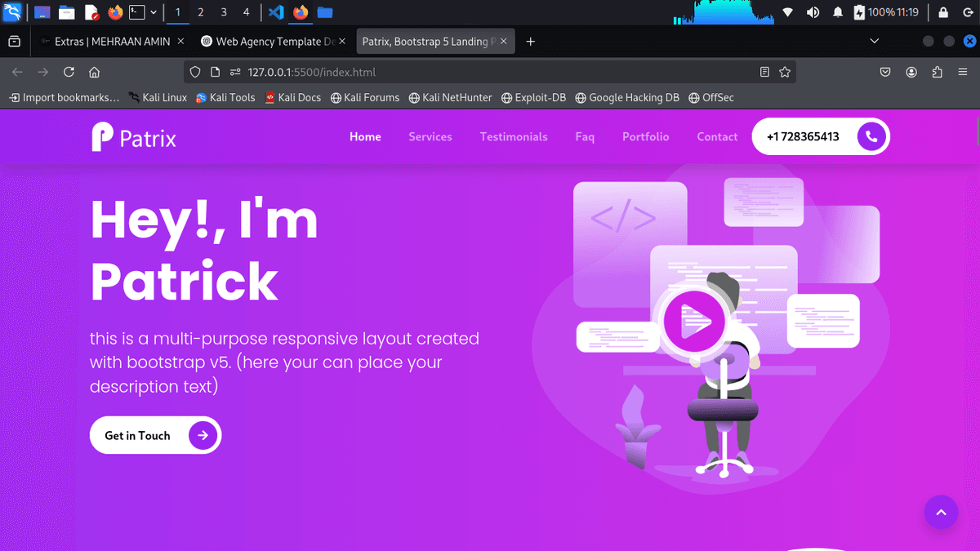This screenshot has width=980, height=551.
Task: Switch to workspace 3 in taskbar
Action: click(224, 12)
